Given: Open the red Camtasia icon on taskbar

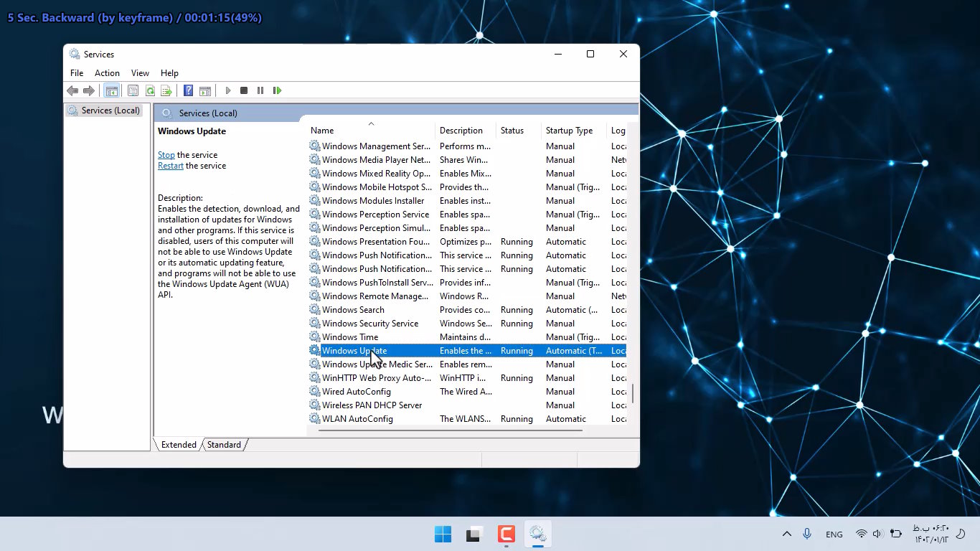Looking at the screenshot, I should (507, 534).
